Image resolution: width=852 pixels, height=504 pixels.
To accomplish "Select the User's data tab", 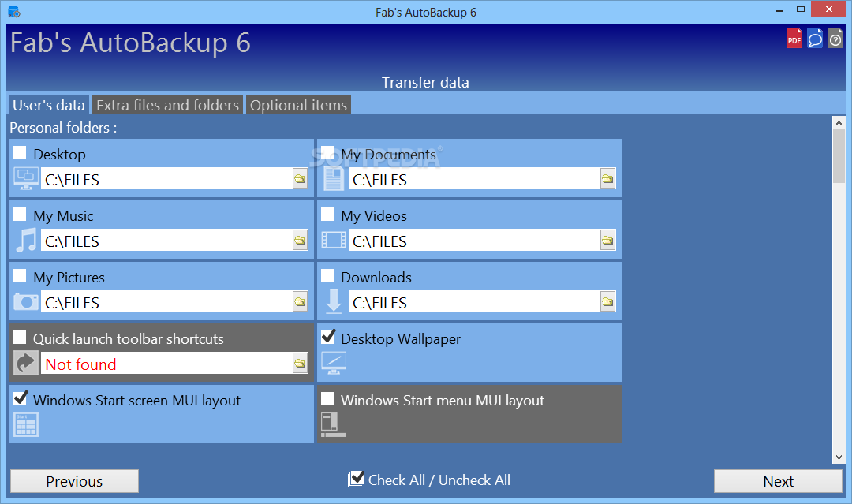I will tap(48, 105).
